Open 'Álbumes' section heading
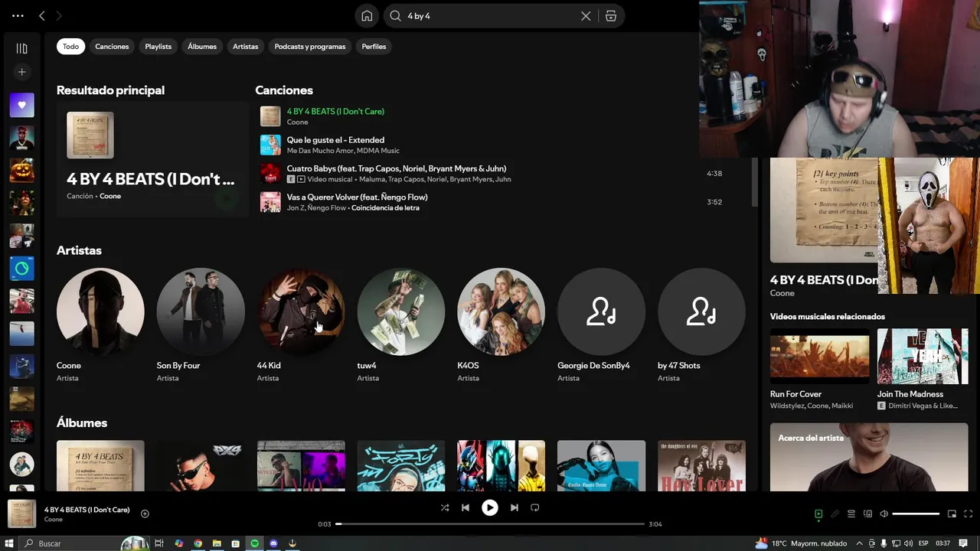 tap(82, 422)
